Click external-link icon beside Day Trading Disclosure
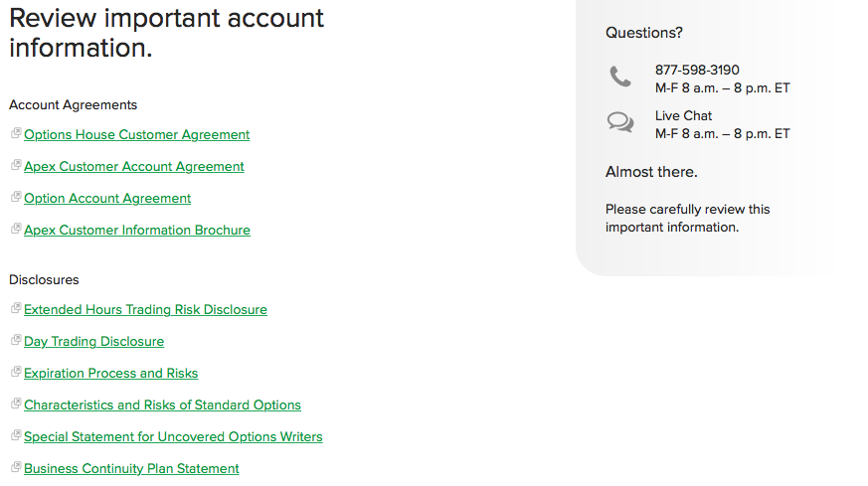 (16, 340)
